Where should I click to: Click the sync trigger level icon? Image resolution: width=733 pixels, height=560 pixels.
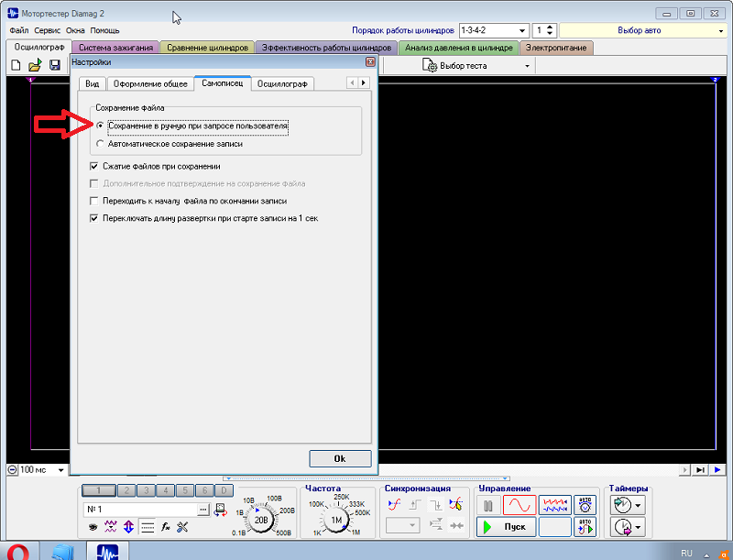(394, 505)
